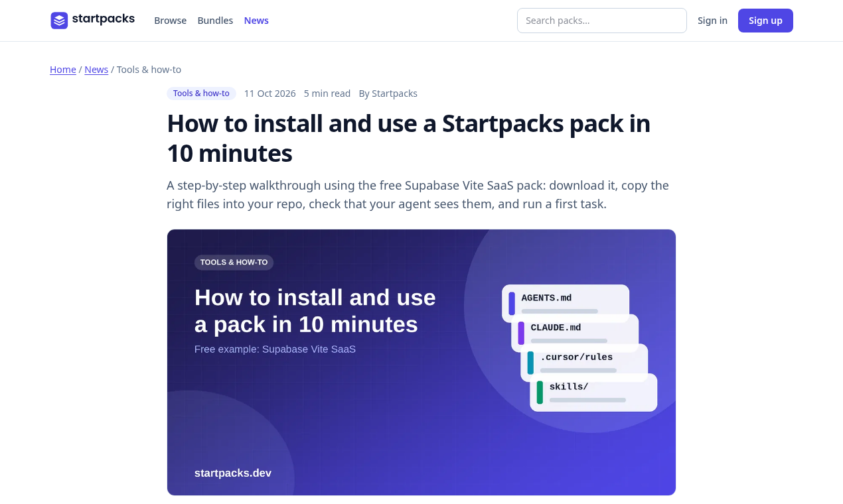The height and width of the screenshot is (504, 843).
Task: Click the Sign in link
Action: click(x=712, y=21)
